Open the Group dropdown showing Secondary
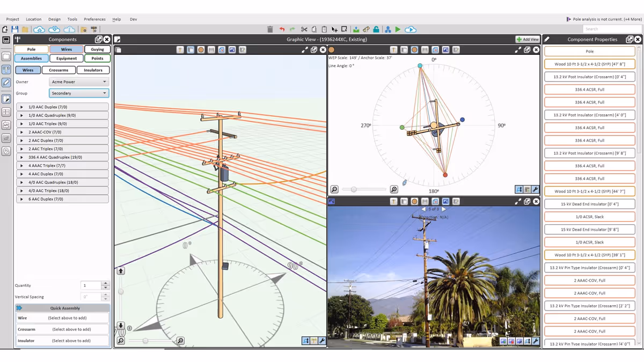The image size is (644, 362). click(79, 93)
